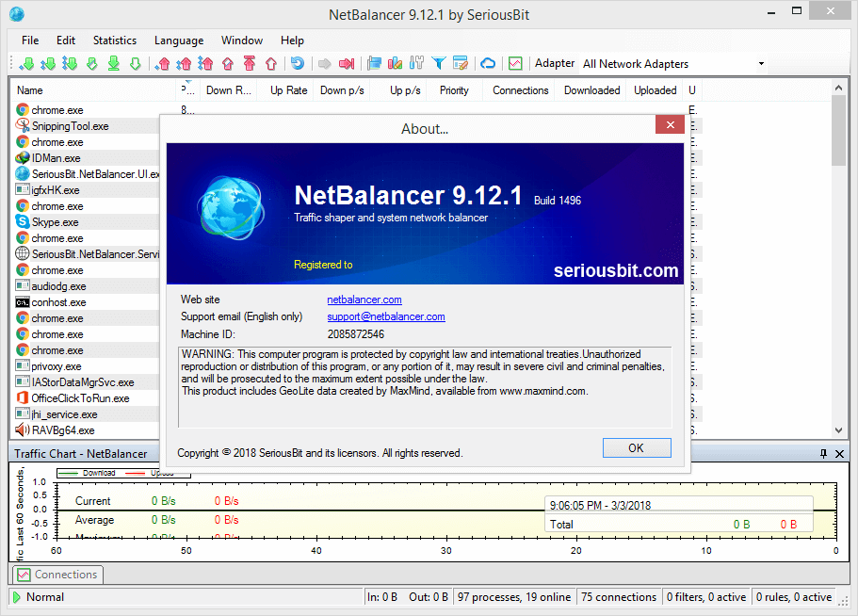Screen dimensions: 858x616
Task: Click the single-dot red up arrow (low upload priority)
Action: [x=162, y=64]
